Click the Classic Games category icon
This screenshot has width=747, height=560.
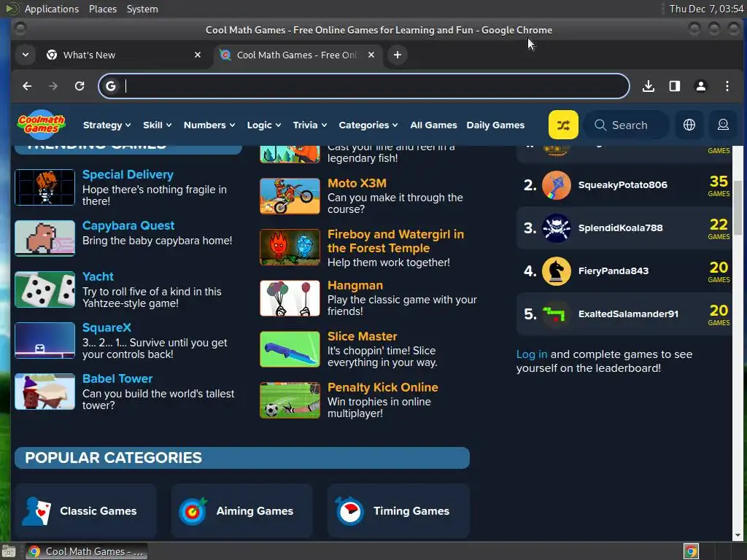click(36, 511)
